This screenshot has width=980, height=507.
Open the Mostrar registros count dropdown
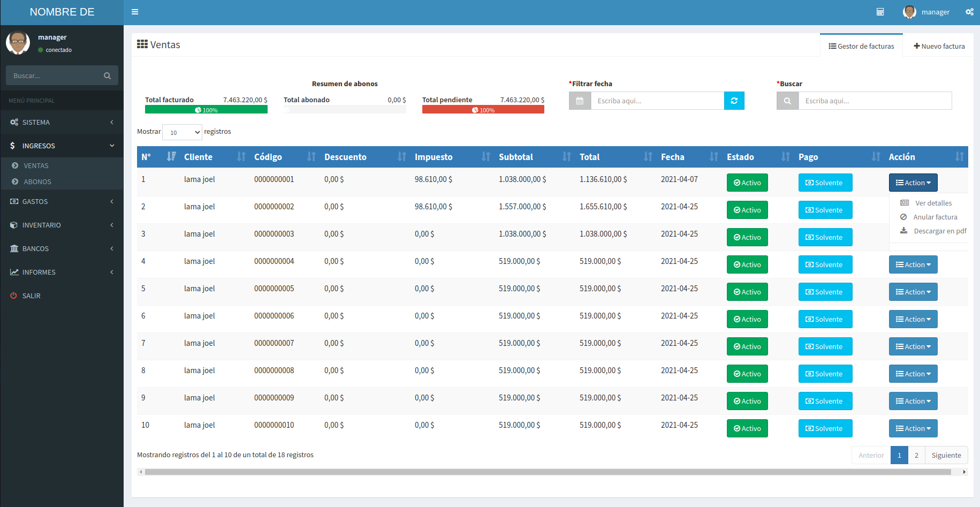tap(182, 132)
